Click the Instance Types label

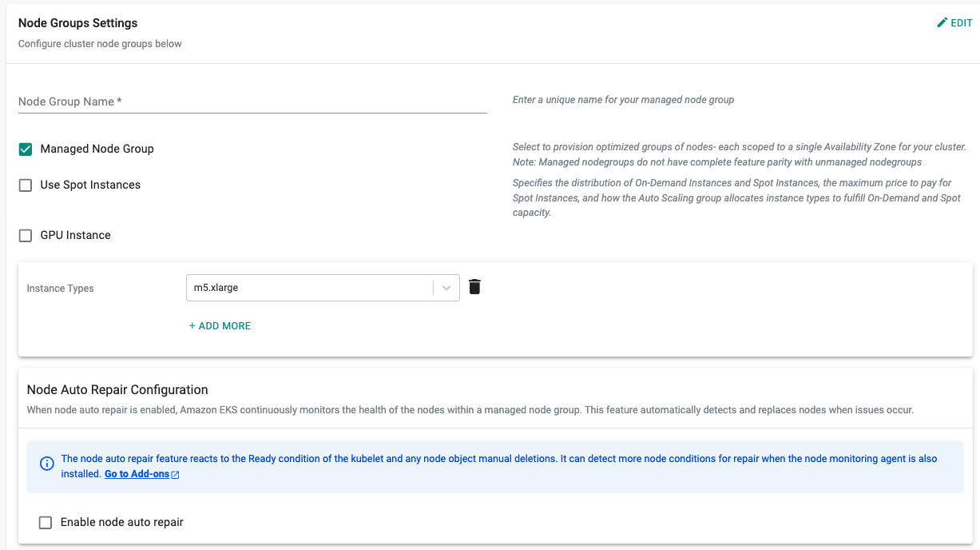(x=60, y=289)
